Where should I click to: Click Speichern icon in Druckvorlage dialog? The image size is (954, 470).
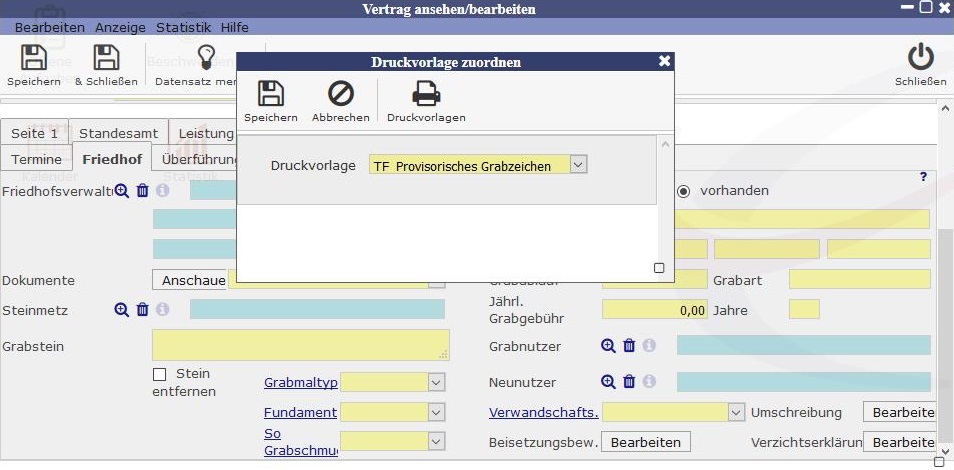[270, 95]
